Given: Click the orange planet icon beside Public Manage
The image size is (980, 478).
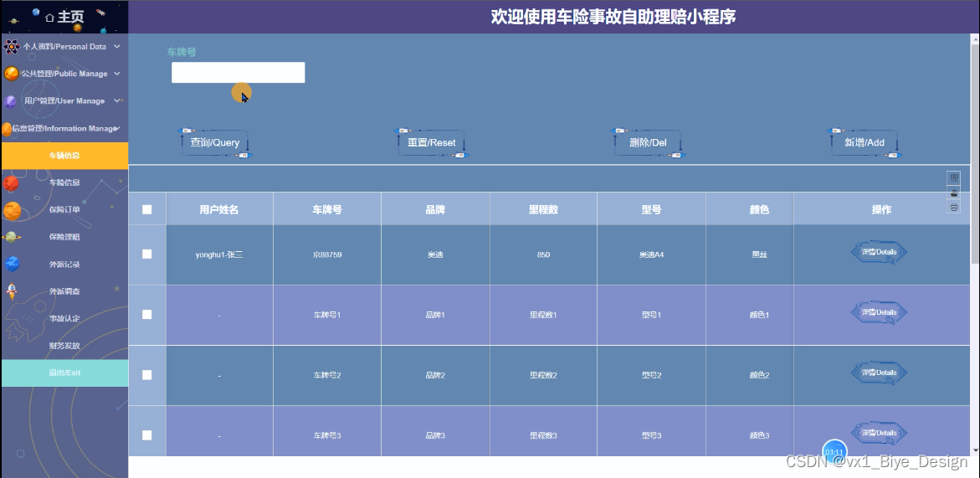Looking at the screenshot, I should [x=11, y=74].
